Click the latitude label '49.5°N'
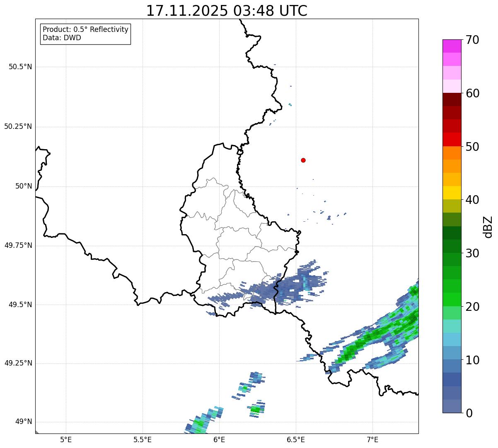The height and width of the screenshot is (448, 498). click(20, 305)
